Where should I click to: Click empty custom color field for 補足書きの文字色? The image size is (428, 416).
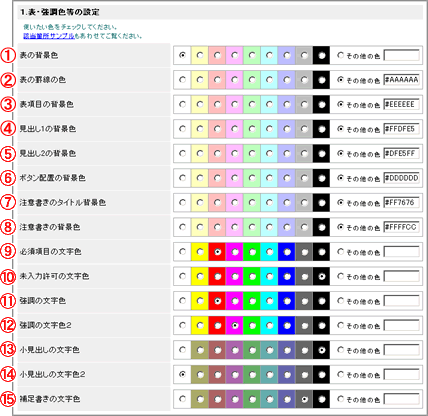(x=402, y=399)
